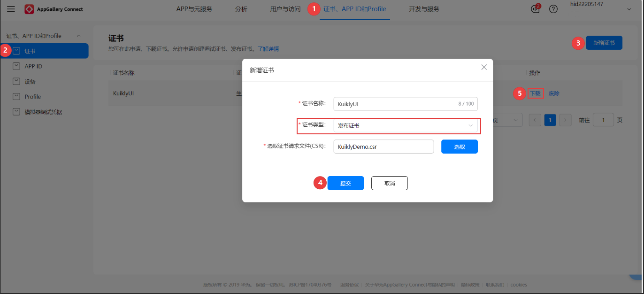Click the 证书名称 column header
Viewport: 644px width, 294px height.
[124, 73]
